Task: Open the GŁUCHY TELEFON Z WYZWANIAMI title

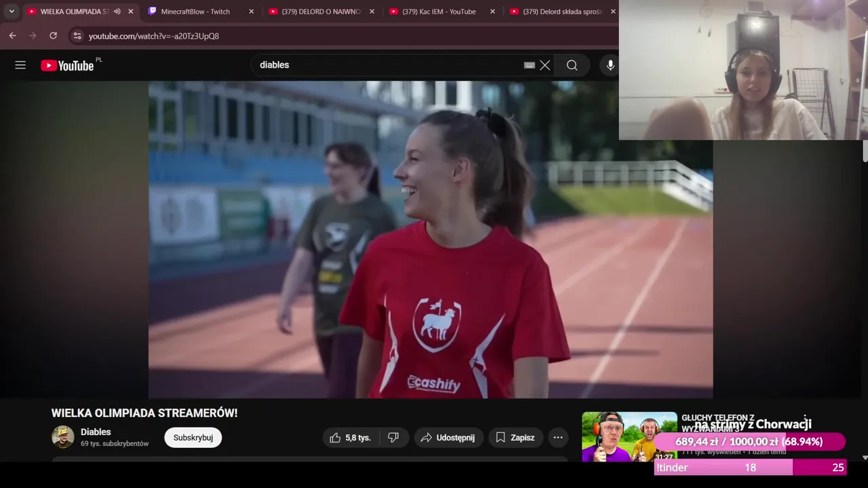Action: 718,423
